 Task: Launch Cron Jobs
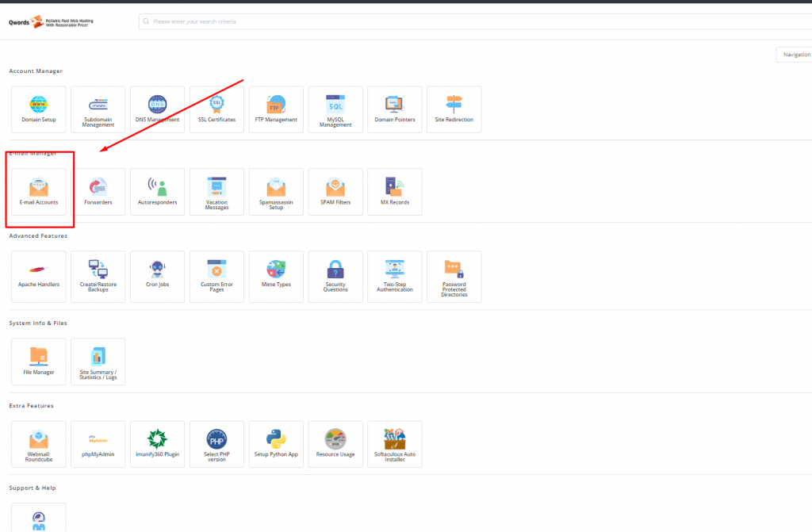157,274
